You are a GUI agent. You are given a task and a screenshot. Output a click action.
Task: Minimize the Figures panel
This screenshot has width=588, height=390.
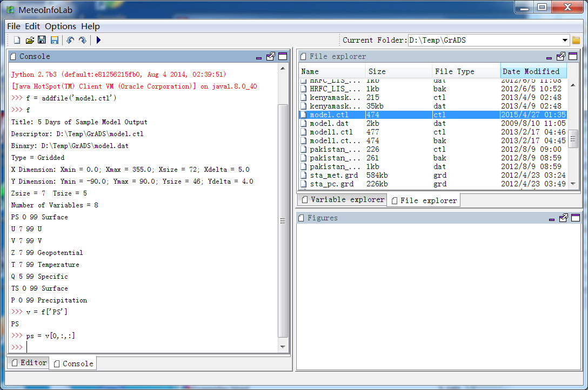[x=552, y=219]
